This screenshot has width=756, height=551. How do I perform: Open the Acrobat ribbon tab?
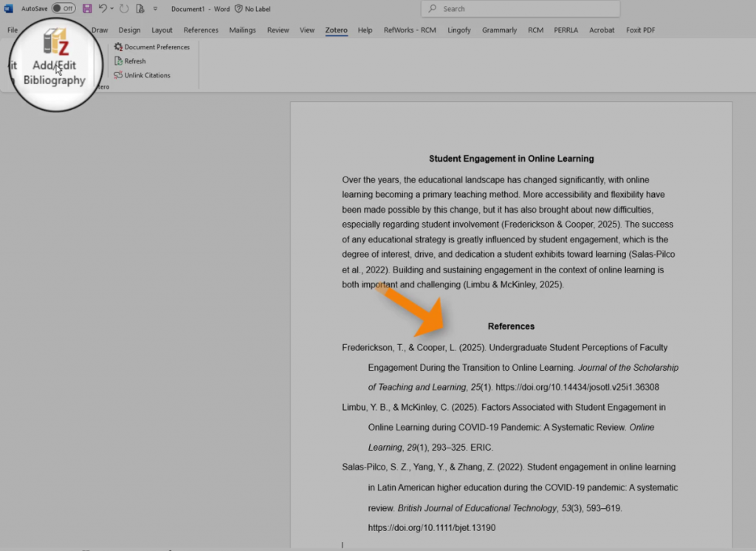(602, 30)
